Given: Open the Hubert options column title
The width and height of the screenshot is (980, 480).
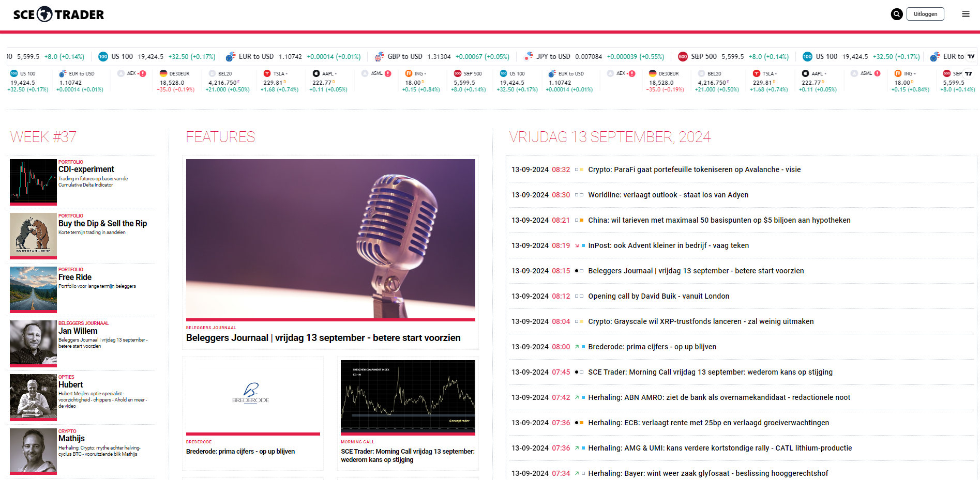Looking at the screenshot, I should pyautogui.click(x=71, y=384).
